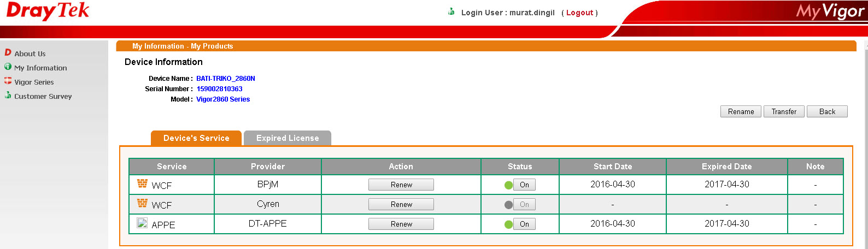Click the MyVigor logo banner
Screen dimensions: 868x249
point(829,11)
